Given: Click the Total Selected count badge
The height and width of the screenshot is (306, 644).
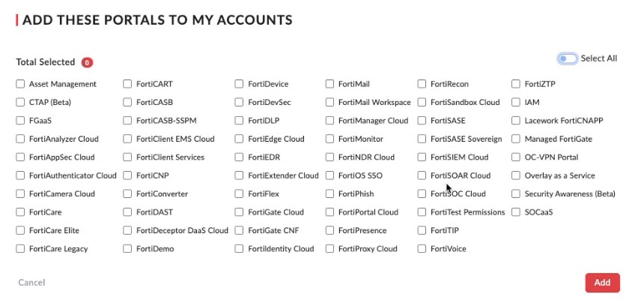Looking at the screenshot, I should tap(88, 62).
